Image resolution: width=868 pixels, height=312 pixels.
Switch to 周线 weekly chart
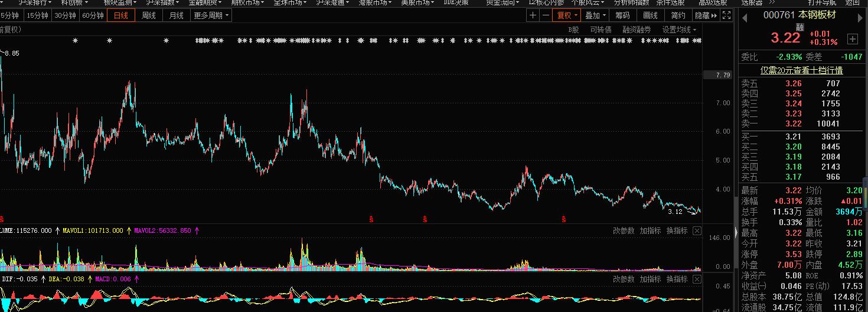pyautogui.click(x=149, y=15)
